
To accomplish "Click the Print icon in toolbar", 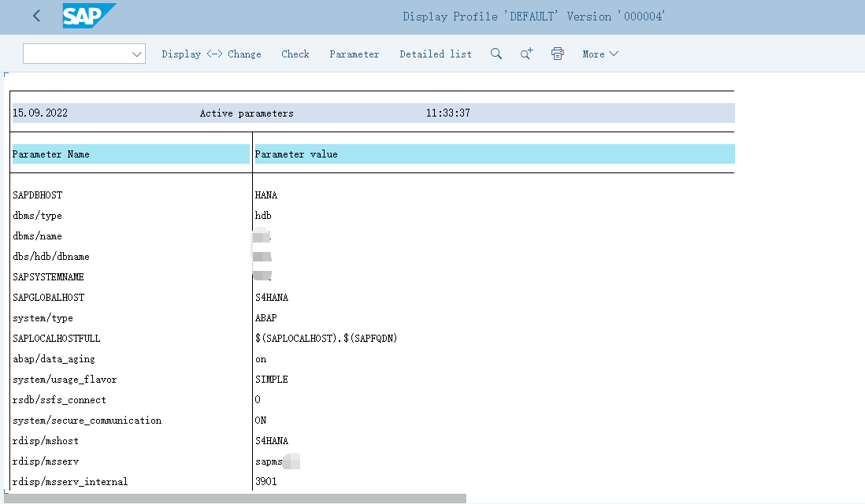I will [558, 54].
